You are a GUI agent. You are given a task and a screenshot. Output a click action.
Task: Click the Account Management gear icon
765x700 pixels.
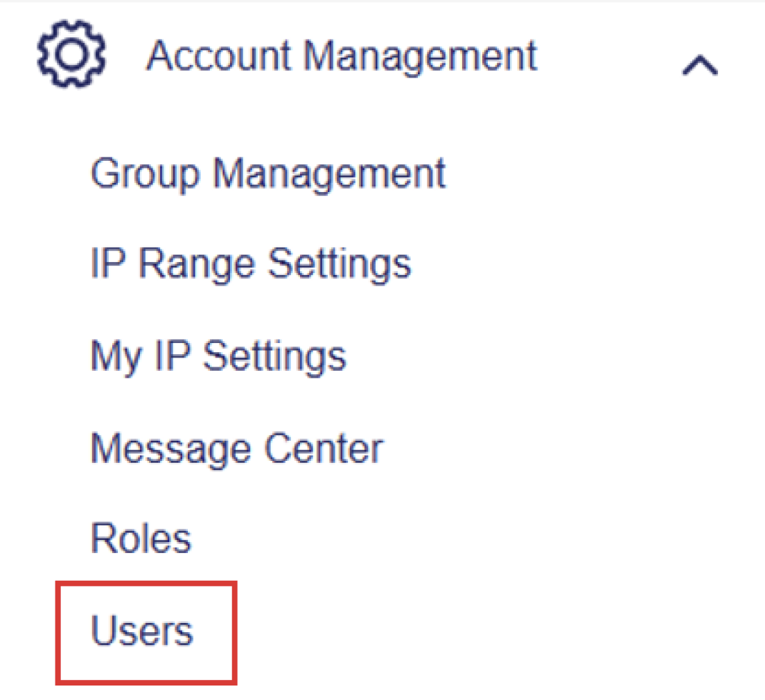click(x=71, y=53)
